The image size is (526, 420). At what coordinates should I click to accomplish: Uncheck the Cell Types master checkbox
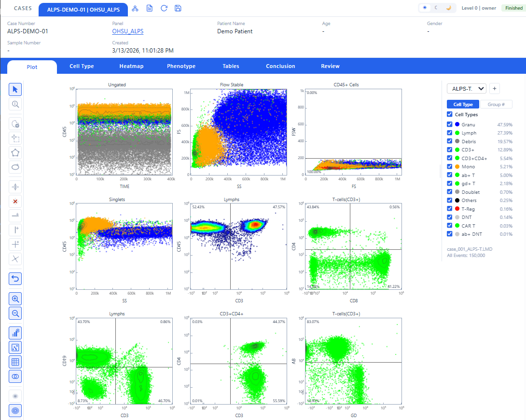point(450,114)
